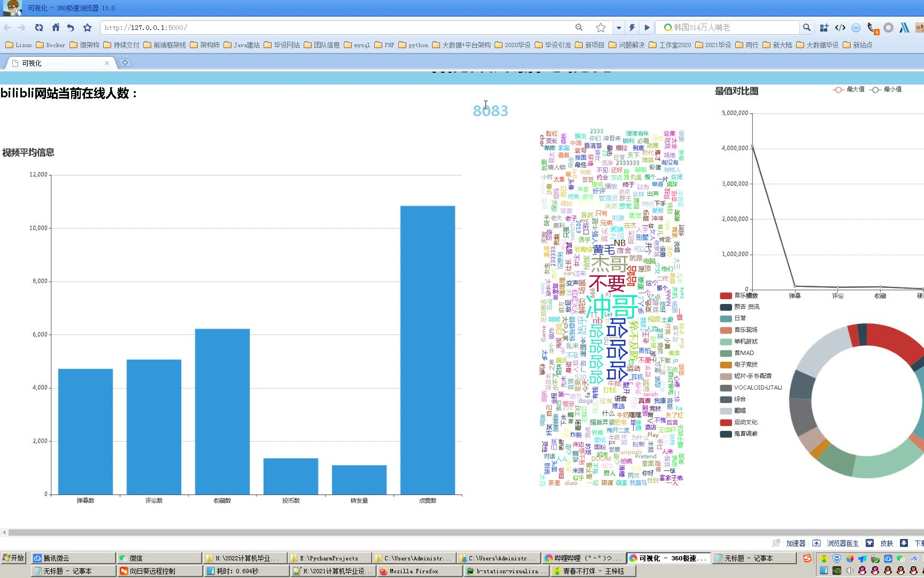Click the 点赞数 bar in the bar chart
Viewport: 924px width, 578px height.
pyautogui.click(x=428, y=350)
